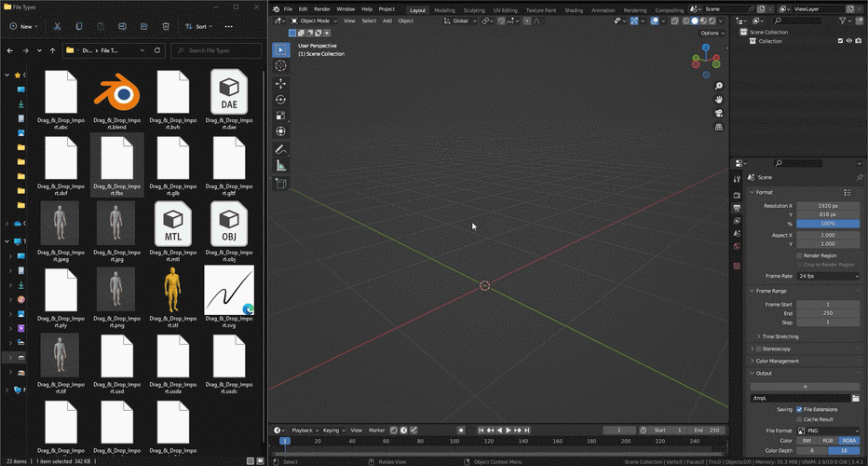Toggle X-ray view button
The width and height of the screenshot is (868, 466).
(674, 21)
